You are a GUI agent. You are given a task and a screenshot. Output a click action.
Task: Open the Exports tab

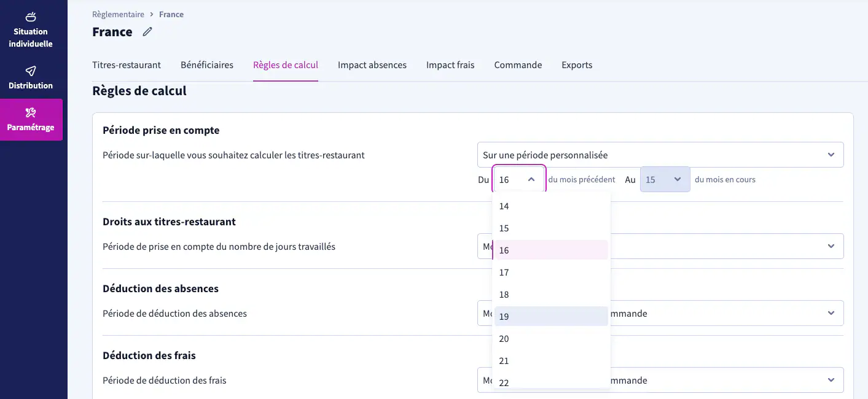click(577, 65)
